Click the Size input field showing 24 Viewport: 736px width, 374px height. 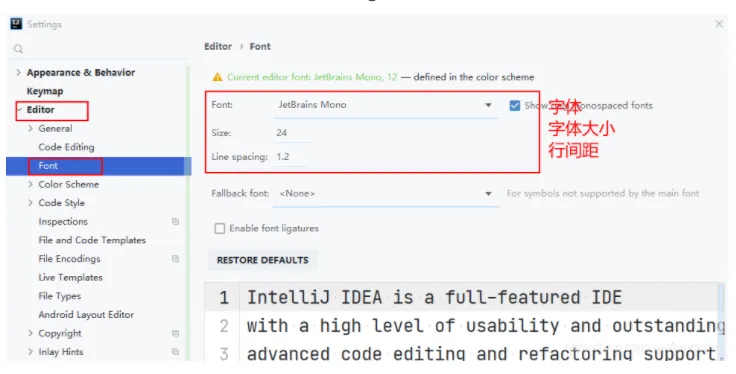coord(291,133)
